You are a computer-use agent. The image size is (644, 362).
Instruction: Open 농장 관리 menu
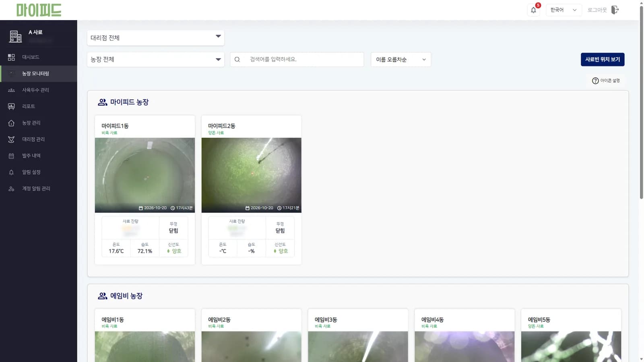pyautogui.click(x=38, y=123)
